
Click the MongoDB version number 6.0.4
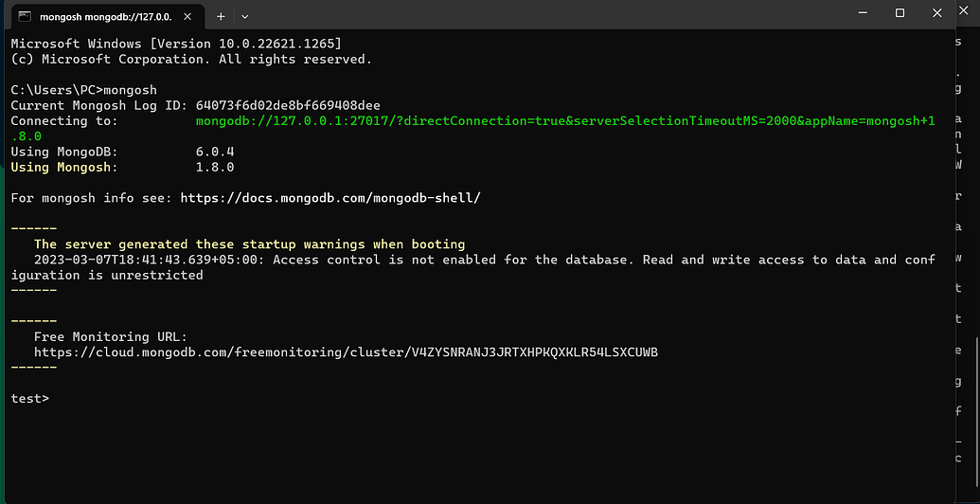[x=215, y=152]
